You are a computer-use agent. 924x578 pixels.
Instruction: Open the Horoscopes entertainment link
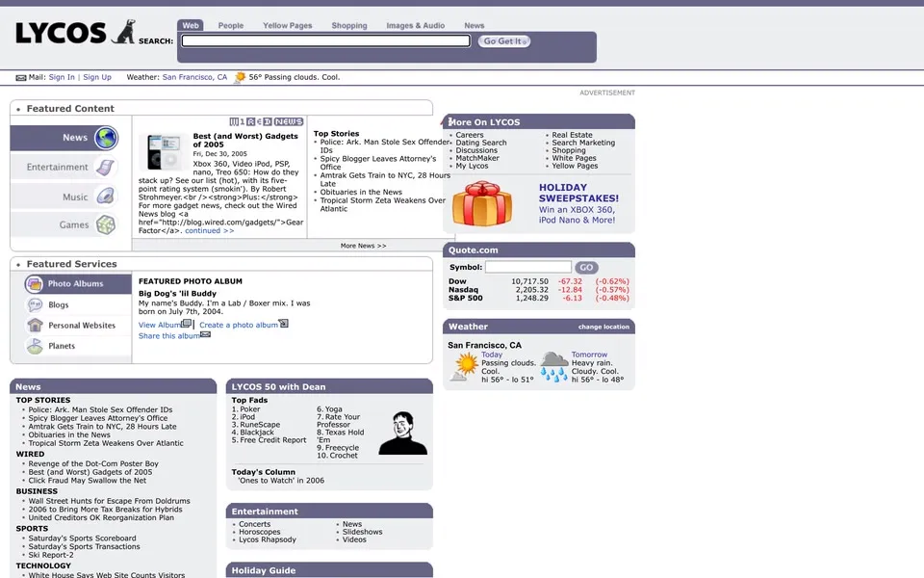point(259,532)
